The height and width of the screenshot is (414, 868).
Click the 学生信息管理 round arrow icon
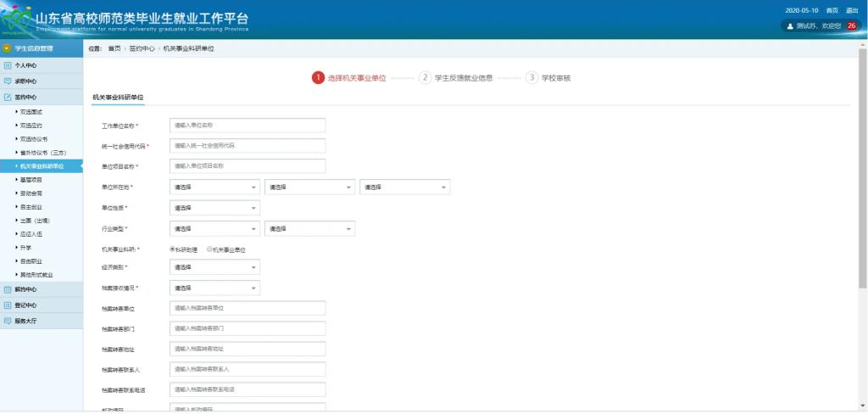point(7,48)
